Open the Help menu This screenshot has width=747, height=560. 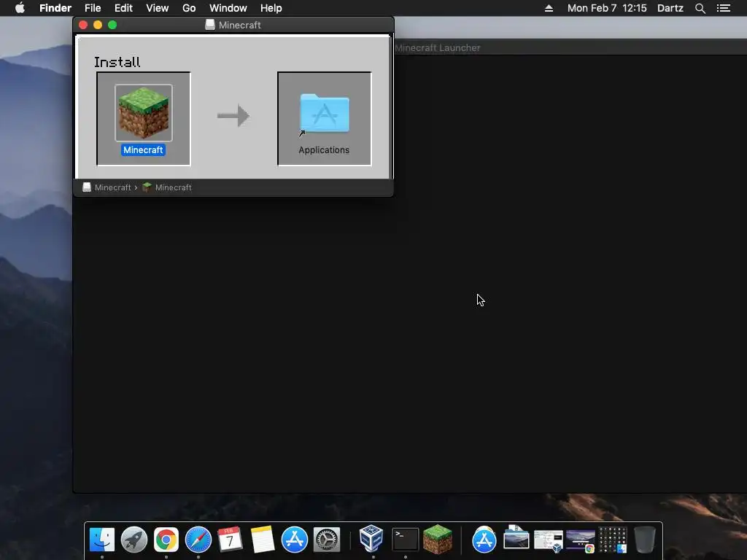tap(271, 8)
